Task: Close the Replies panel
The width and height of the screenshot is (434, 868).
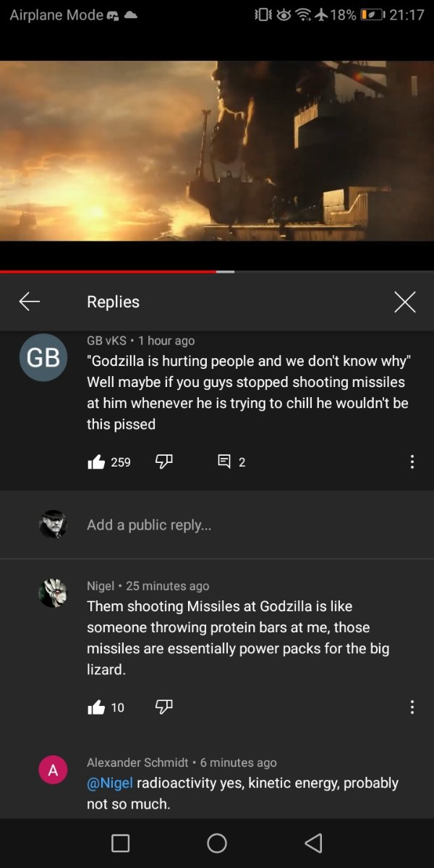Action: [x=405, y=302]
